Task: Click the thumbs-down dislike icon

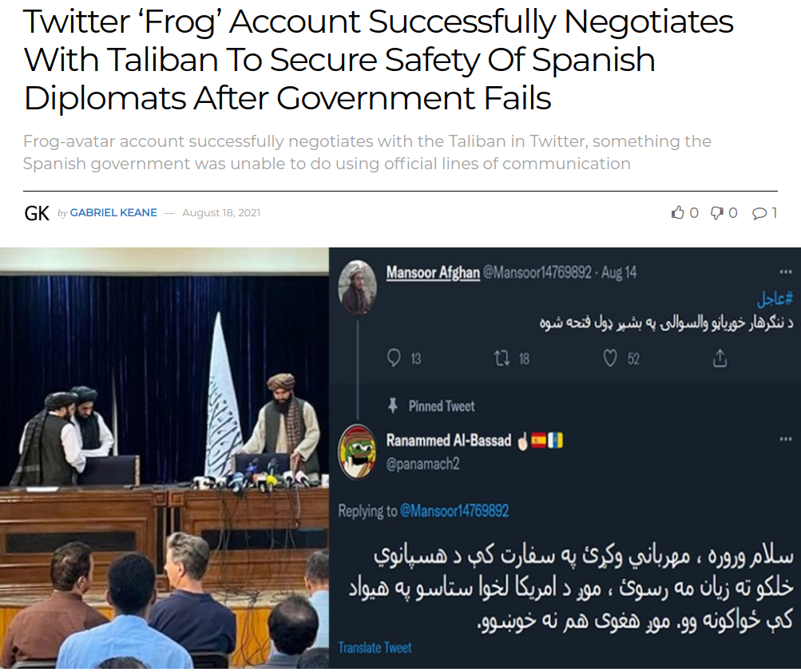Action: pos(716,212)
